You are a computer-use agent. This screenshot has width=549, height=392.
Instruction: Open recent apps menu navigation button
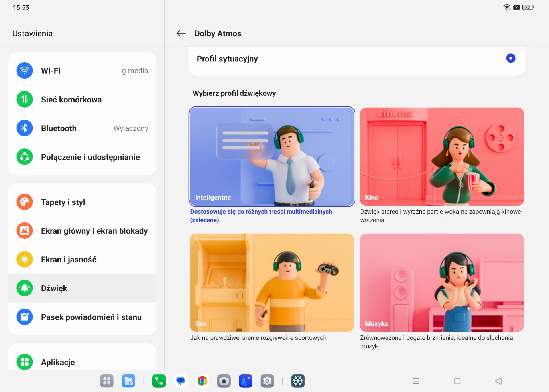click(x=416, y=381)
